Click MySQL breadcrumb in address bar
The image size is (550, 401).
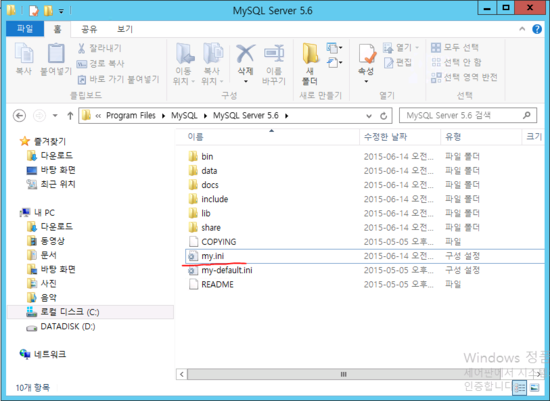coord(185,115)
